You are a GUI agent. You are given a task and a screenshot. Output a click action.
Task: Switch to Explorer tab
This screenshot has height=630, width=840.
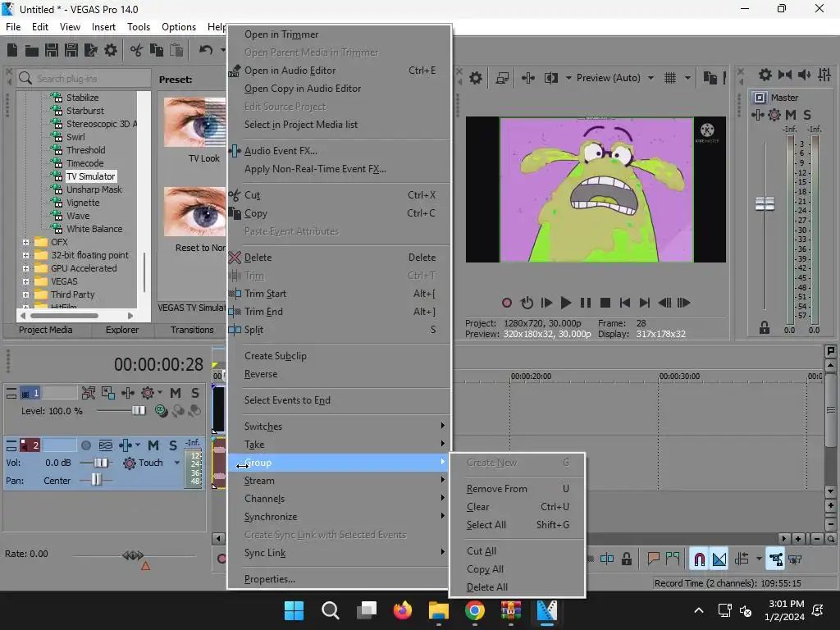pos(122,330)
